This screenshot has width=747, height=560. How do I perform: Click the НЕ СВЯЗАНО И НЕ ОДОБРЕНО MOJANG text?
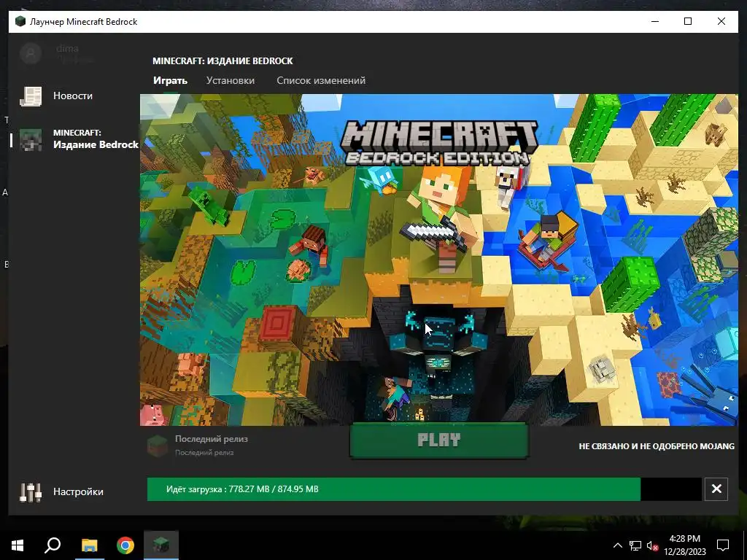coord(657,447)
